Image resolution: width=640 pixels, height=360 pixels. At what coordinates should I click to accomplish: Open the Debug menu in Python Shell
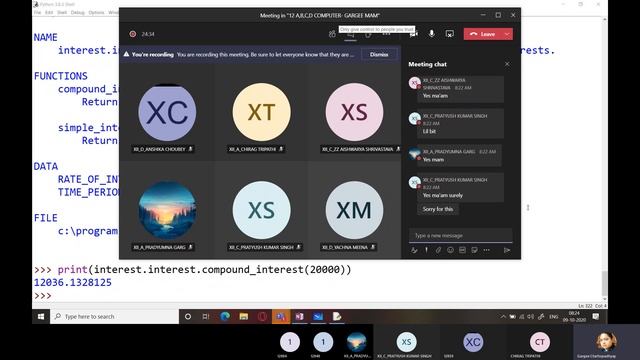tap(78, 13)
